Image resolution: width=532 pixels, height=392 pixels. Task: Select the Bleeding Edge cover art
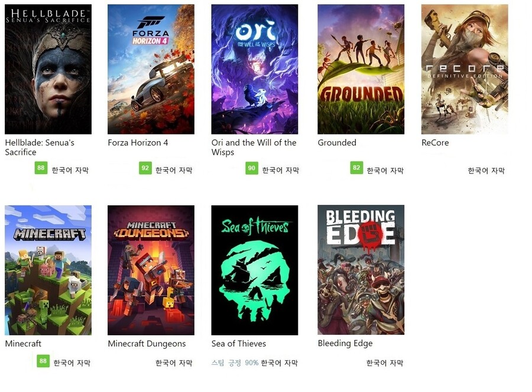[361, 270]
